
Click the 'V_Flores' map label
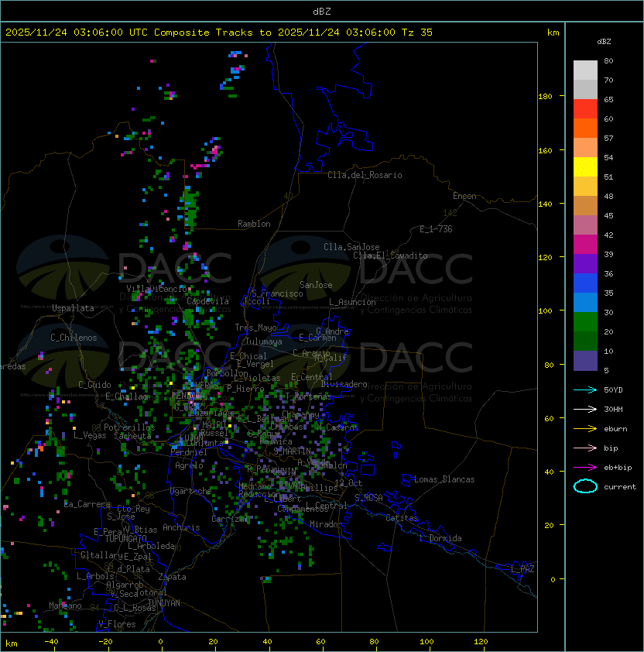click(x=117, y=624)
